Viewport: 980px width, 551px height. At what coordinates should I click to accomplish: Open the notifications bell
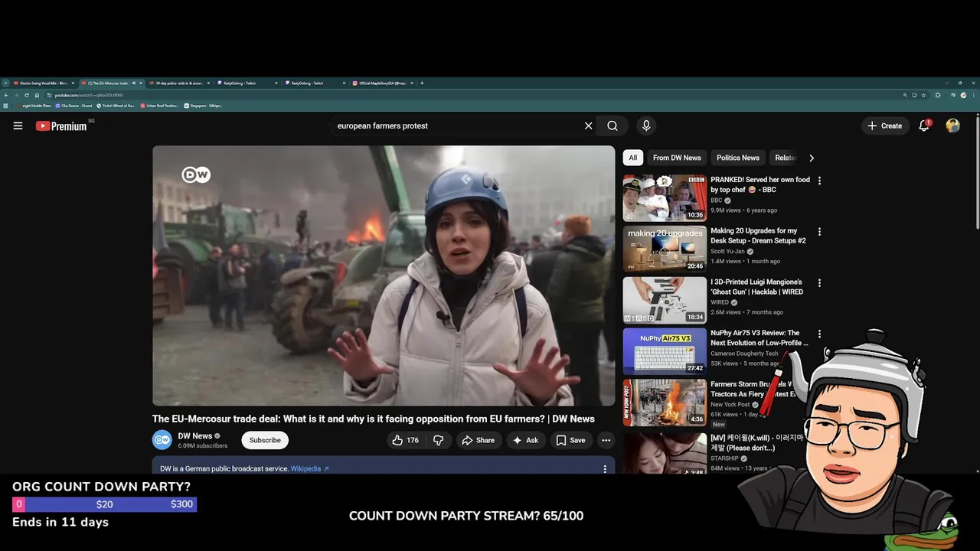click(x=924, y=126)
